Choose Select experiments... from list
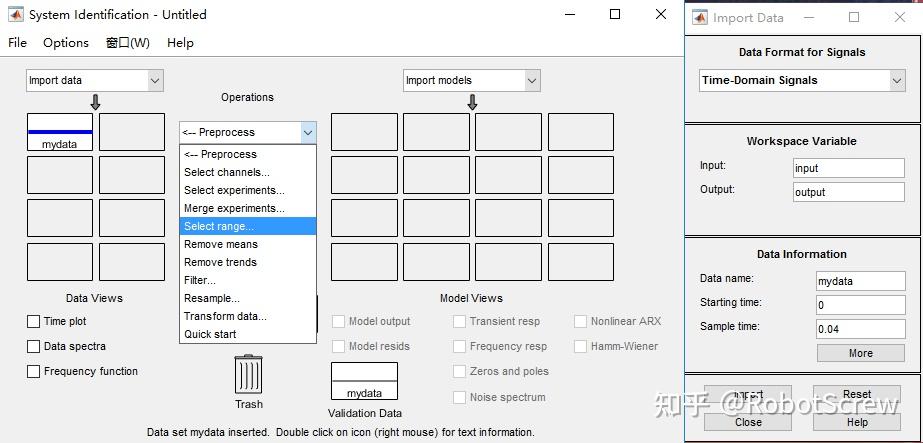This screenshot has height=443, width=923. tap(248, 190)
